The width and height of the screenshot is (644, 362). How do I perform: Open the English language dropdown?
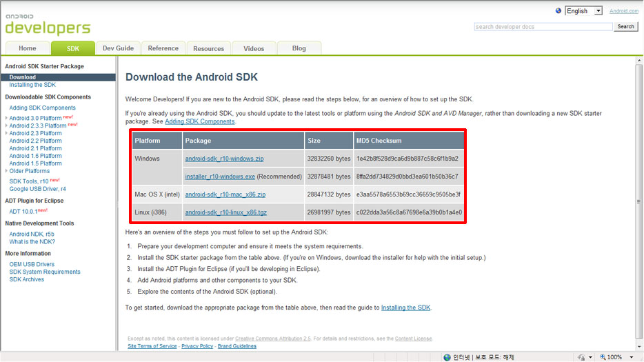click(583, 11)
